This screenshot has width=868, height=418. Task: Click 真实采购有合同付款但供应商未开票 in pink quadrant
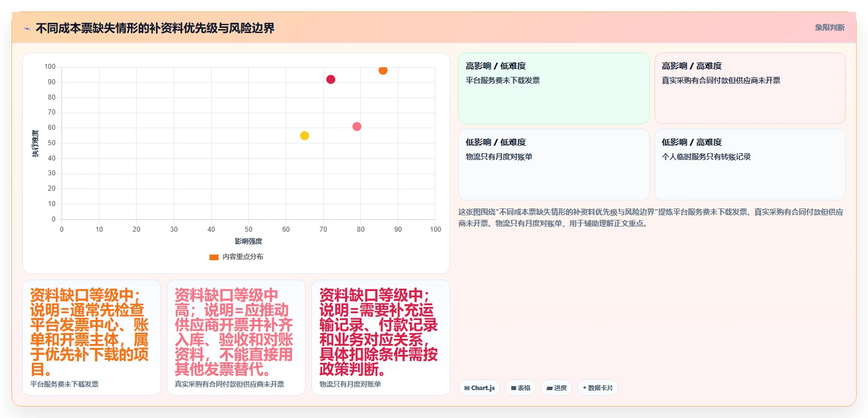click(721, 80)
